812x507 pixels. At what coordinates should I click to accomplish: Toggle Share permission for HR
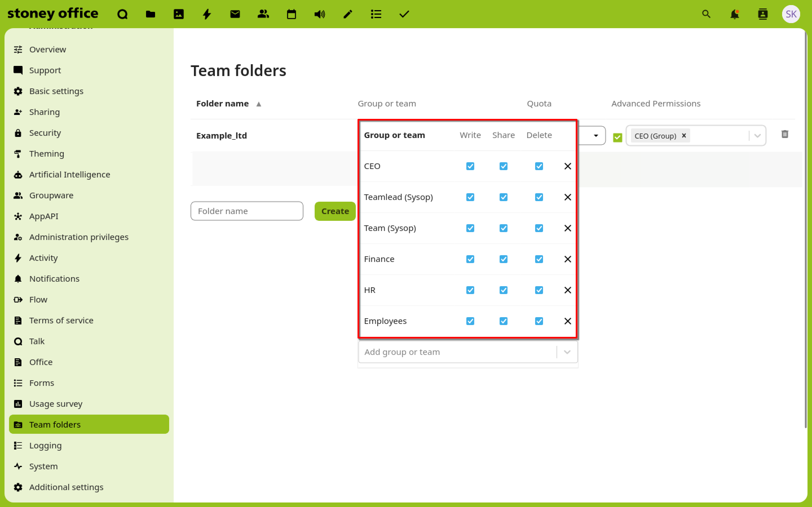pyautogui.click(x=503, y=290)
